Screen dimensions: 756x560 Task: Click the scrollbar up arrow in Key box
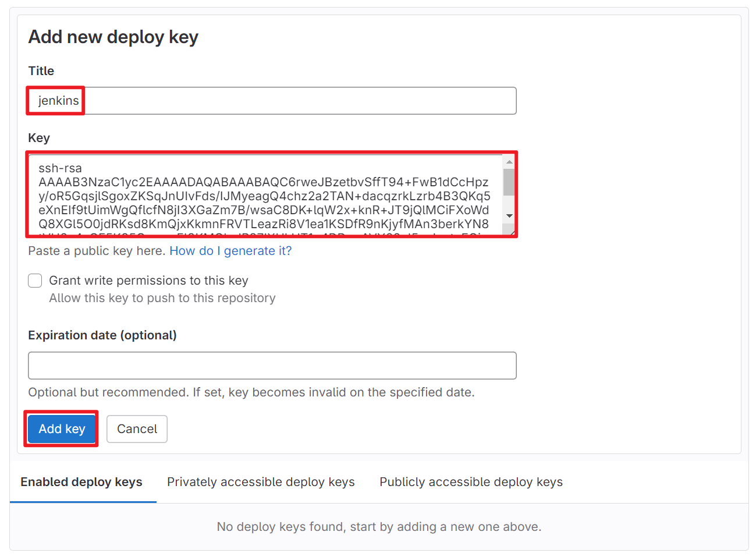(509, 162)
